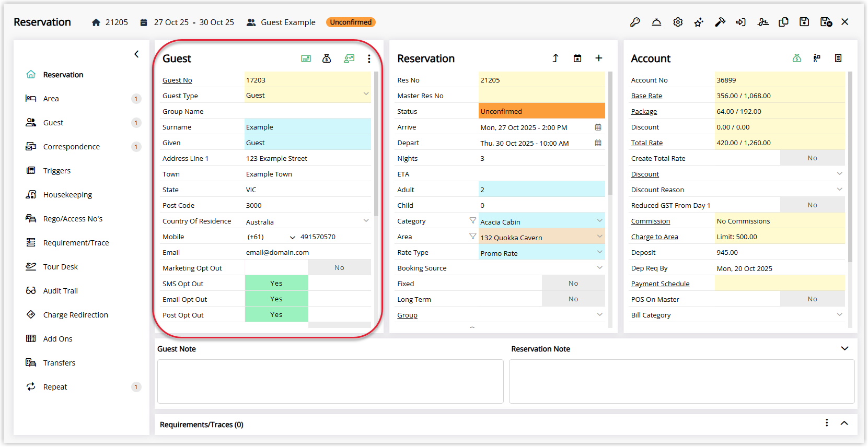Click the check-in arrow icon
868x447 pixels.
pos(740,22)
